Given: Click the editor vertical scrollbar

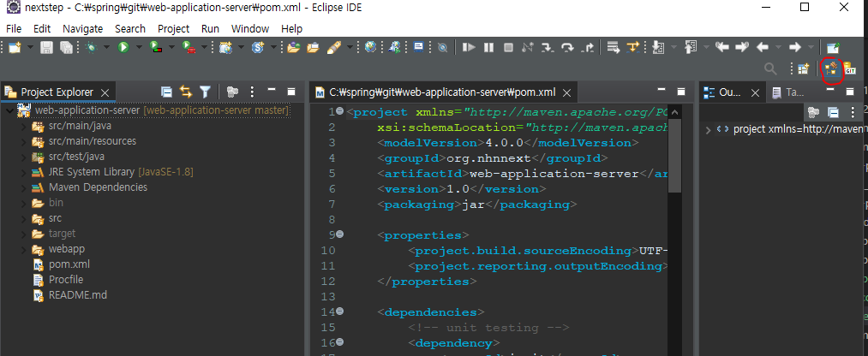Looking at the screenshot, I should coord(675,154).
